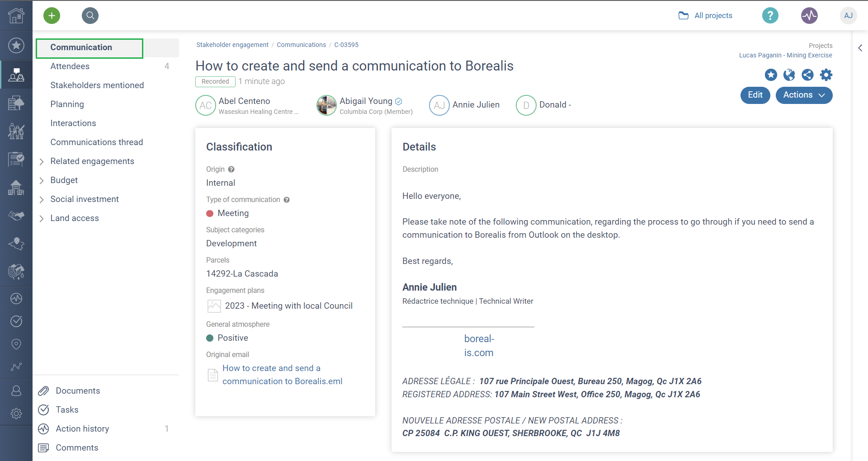The height and width of the screenshot is (461, 868).
Task: Mark the communication as favorite with star icon
Action: [x=770, y=75]
